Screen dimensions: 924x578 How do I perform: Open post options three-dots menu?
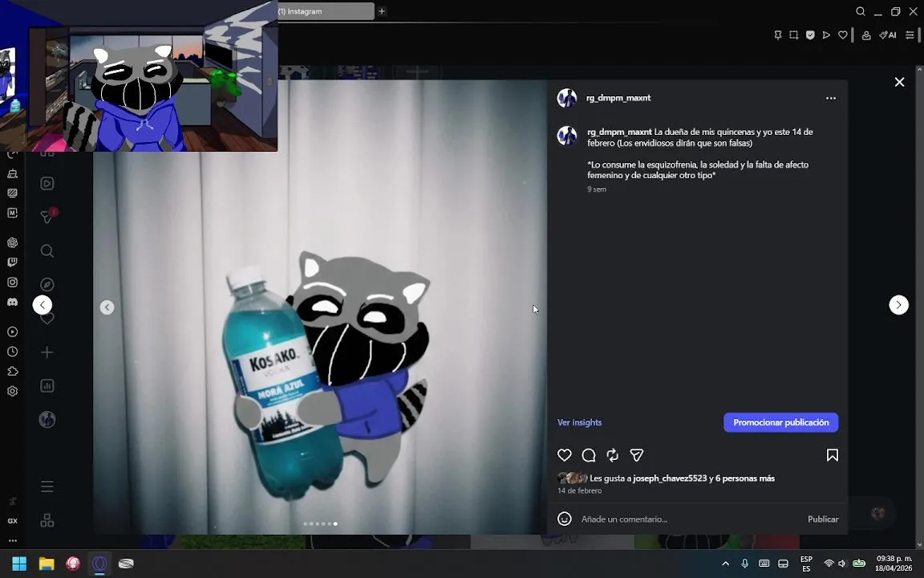(x=831, y=98)
